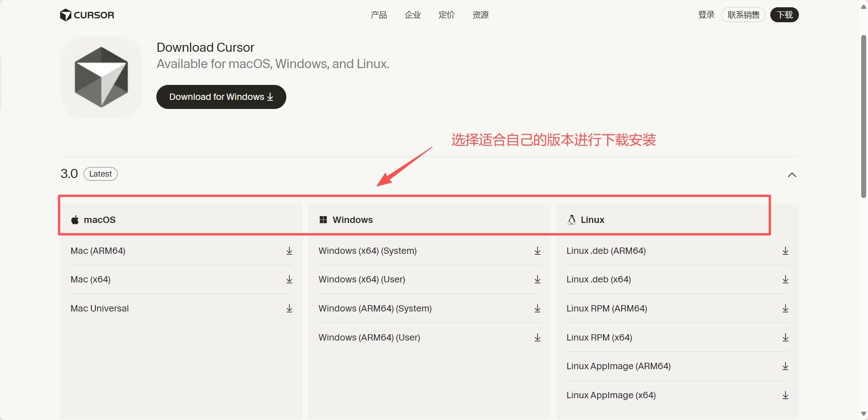Download Linux .deb (ARM64) package icon
Image resolution: width=868 pixels, height=420 pixels.
coord(785,251)
